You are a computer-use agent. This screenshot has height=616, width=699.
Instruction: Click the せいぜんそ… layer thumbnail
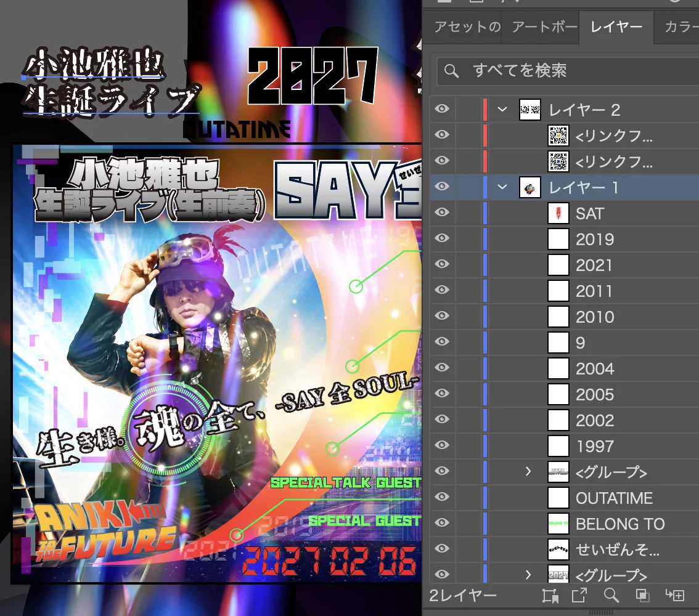[558, 549]
